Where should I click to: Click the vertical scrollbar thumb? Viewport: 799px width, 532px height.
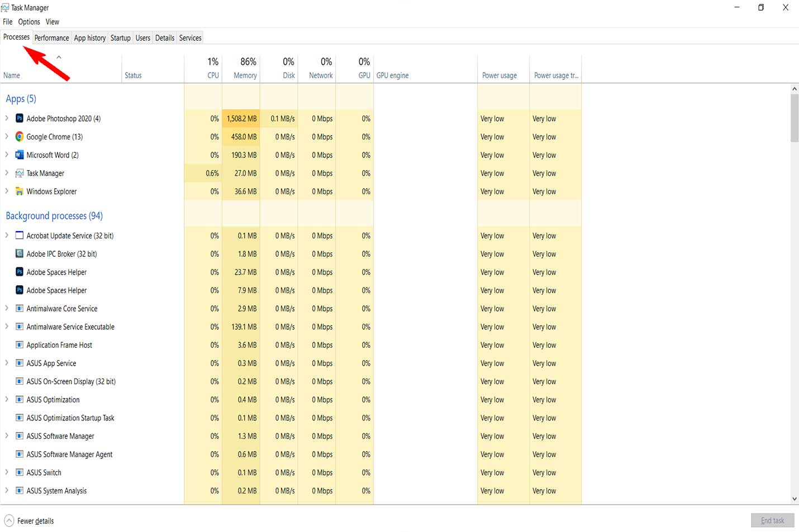[795, 118]
